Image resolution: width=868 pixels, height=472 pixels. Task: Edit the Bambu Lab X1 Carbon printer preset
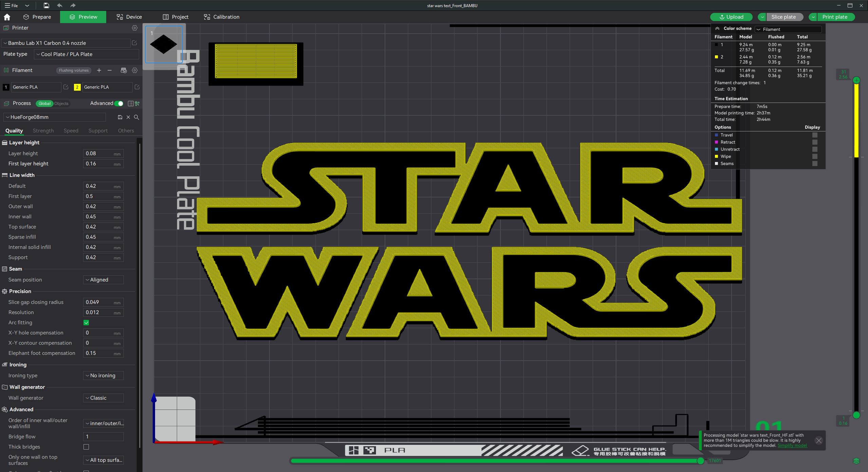click(134, 43)
